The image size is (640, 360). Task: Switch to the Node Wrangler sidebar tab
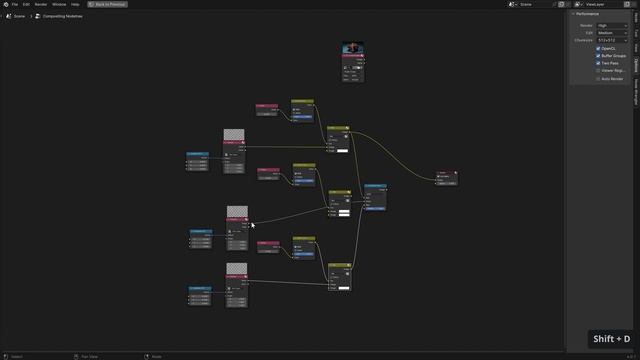[x=636, y=92]
